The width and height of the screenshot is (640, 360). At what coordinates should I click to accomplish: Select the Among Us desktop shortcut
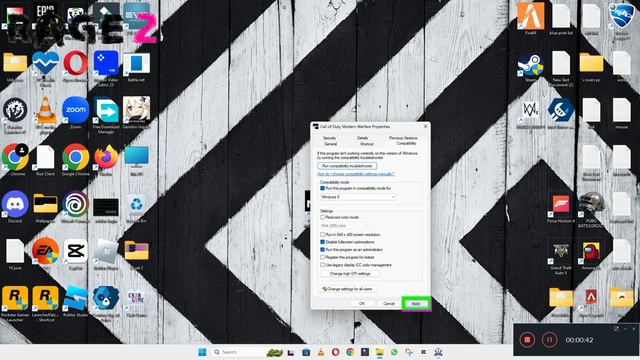pos(591,252)
